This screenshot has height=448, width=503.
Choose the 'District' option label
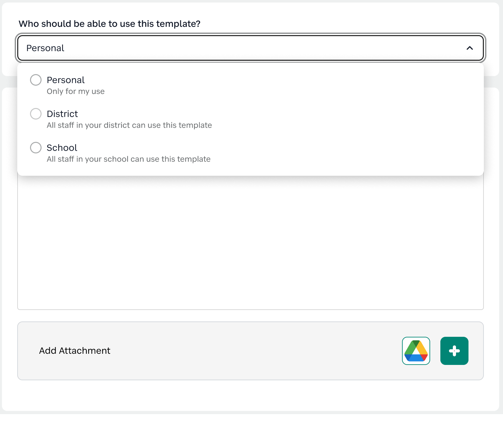pos(62,114)
